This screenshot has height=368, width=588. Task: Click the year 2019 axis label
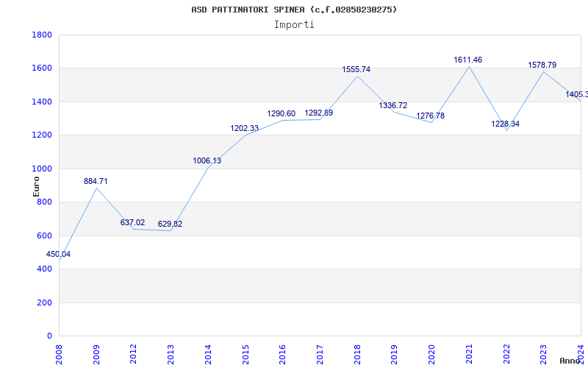pos(395,354)
